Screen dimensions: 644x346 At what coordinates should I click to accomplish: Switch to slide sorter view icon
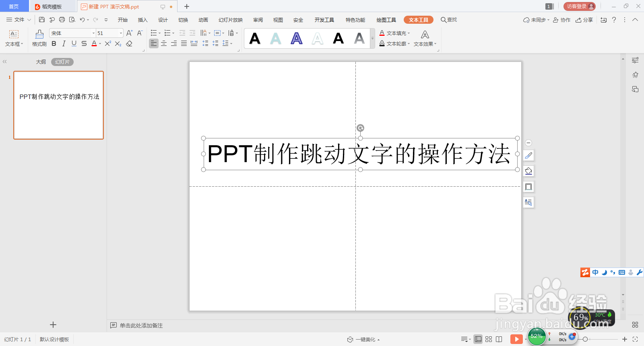click(489, 339)
